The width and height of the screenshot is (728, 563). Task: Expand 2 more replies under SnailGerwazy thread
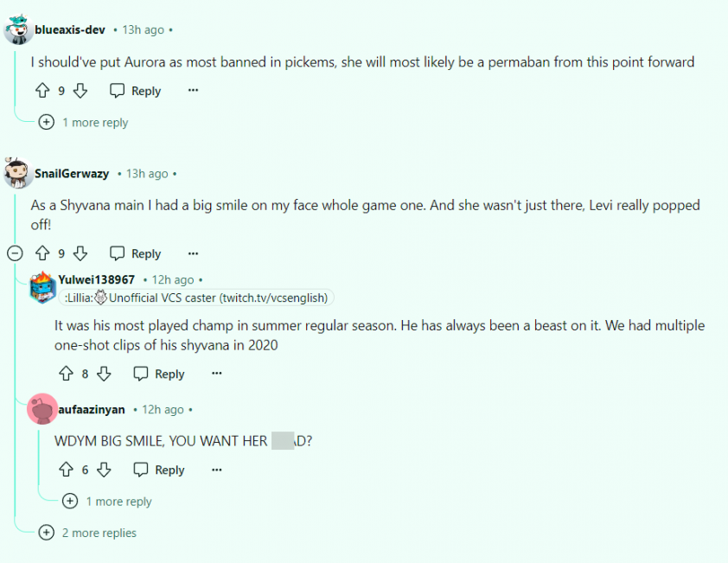(x=87, y=533)
